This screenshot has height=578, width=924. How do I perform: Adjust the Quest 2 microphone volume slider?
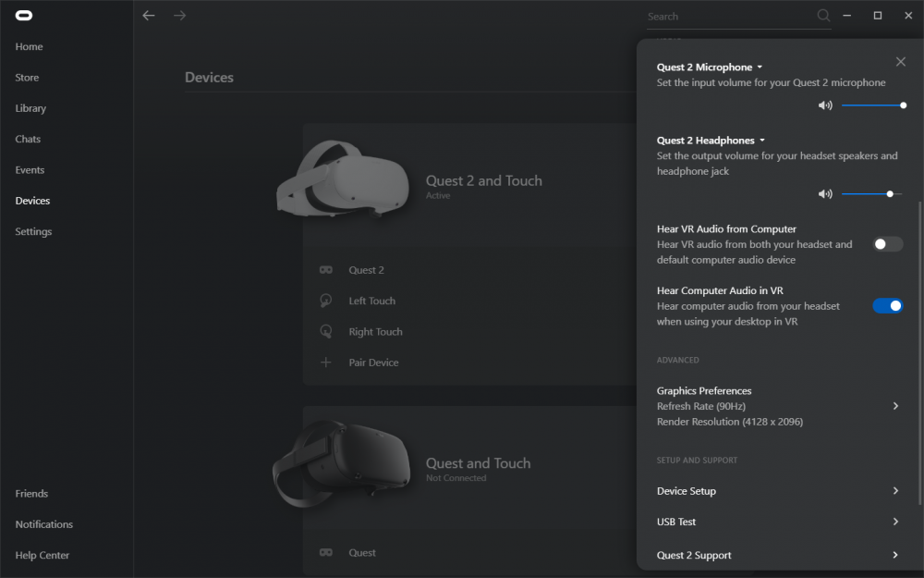[873, 105]
